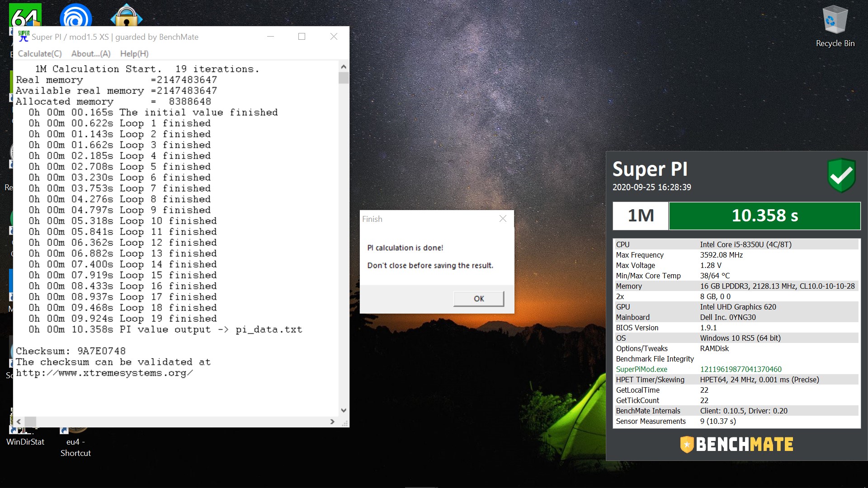Open the Recycle Bin desktop icon
Image resolution: width=868 pixels, height=488 pixels.
coord(835,27)
